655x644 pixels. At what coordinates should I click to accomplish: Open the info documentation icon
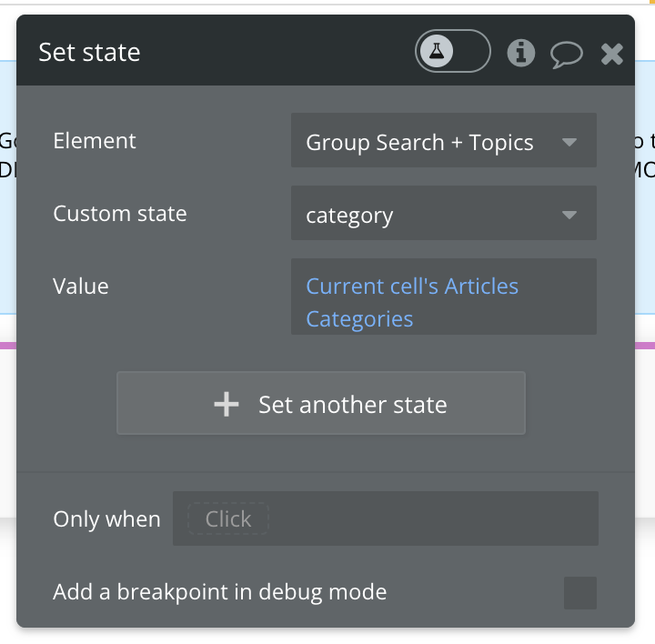pyautogui.click(x=520, y=53)
